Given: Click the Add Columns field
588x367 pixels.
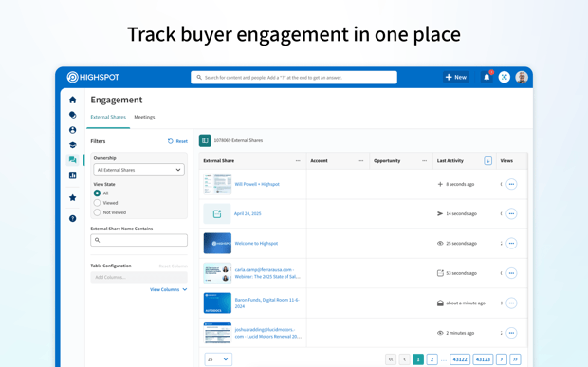Looking at the screenshot, I should click(138, 277).
